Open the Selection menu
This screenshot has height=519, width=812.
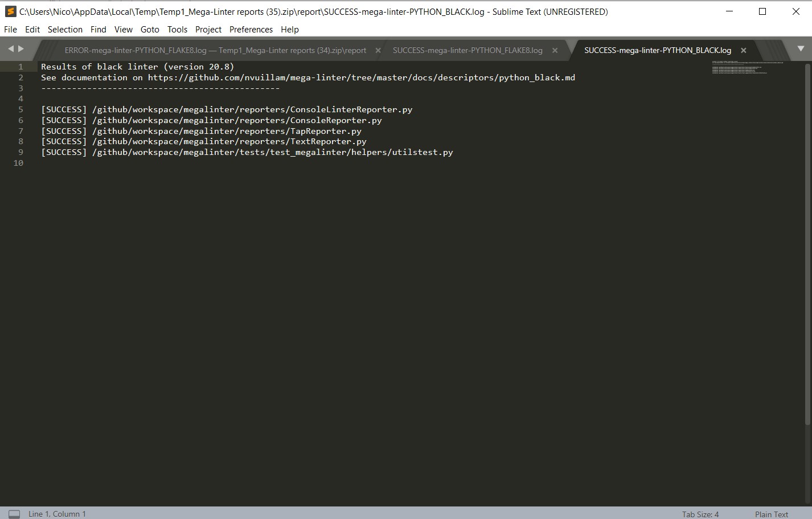click(65, 30)
